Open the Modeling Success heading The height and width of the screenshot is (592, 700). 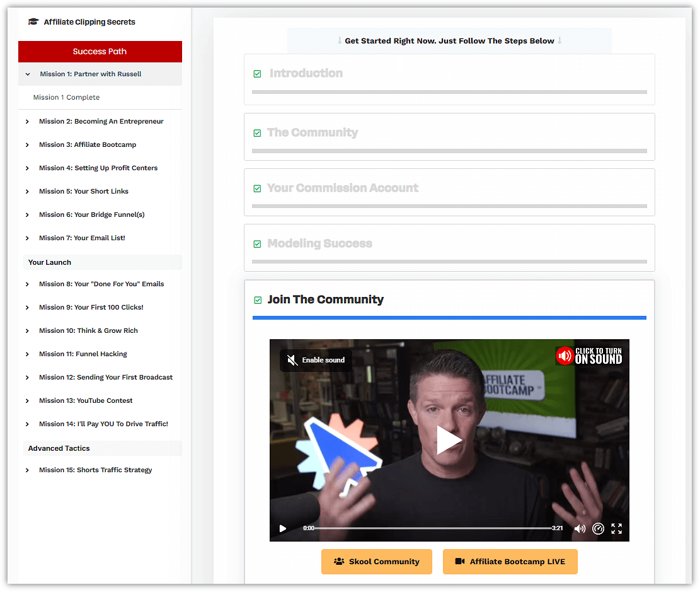[319, 243]
